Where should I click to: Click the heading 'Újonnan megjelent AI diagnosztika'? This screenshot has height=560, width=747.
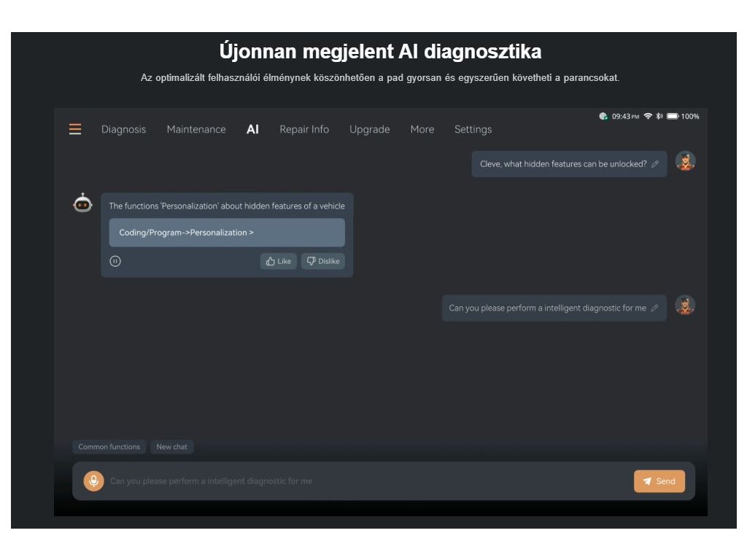[x=380, y=52]
